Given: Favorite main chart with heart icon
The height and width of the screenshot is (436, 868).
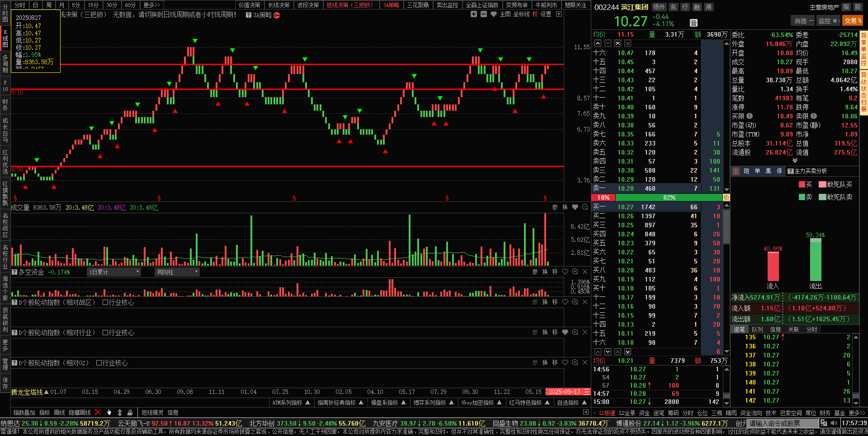Looking at the screenshot, I should [x=494, y=14].
